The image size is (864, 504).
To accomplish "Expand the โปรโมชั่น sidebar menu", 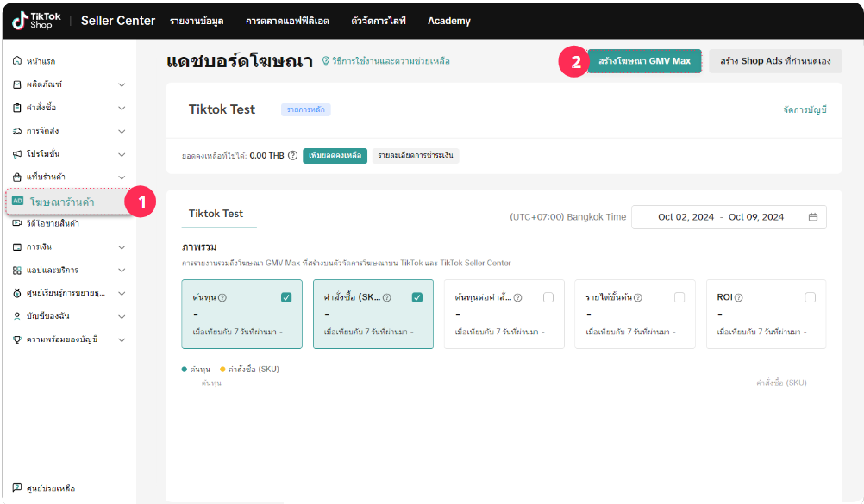I will [x=122, y=154].
